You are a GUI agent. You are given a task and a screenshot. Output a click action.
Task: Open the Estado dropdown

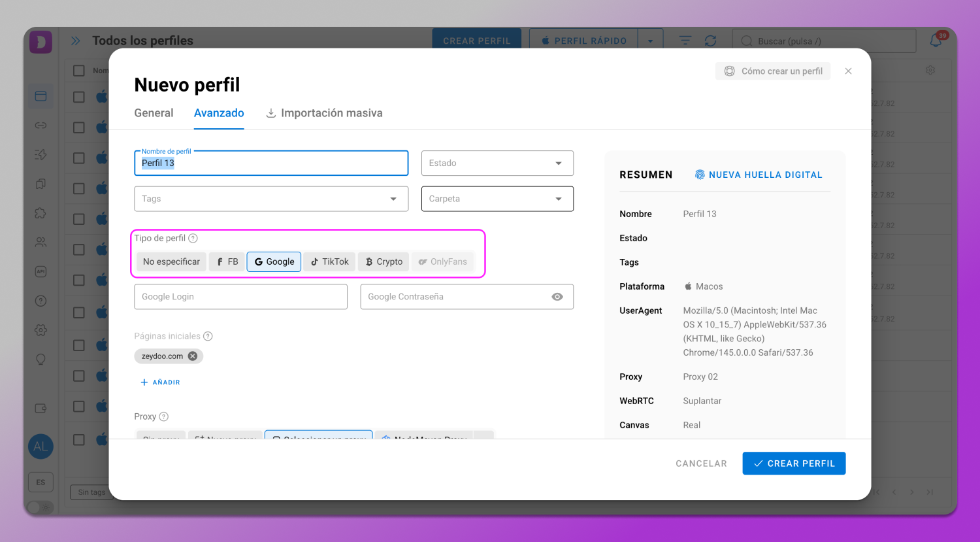point(497,163)
